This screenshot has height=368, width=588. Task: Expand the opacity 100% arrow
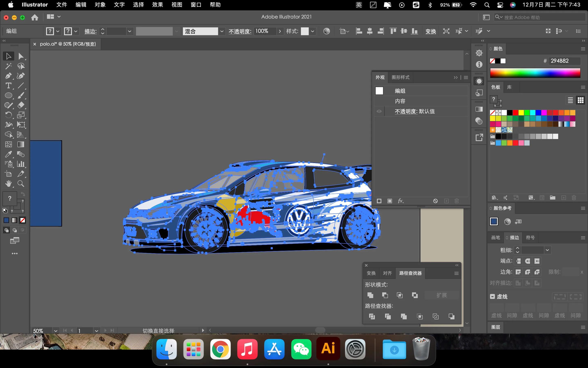pyautogui.click(x=280, y=31)
